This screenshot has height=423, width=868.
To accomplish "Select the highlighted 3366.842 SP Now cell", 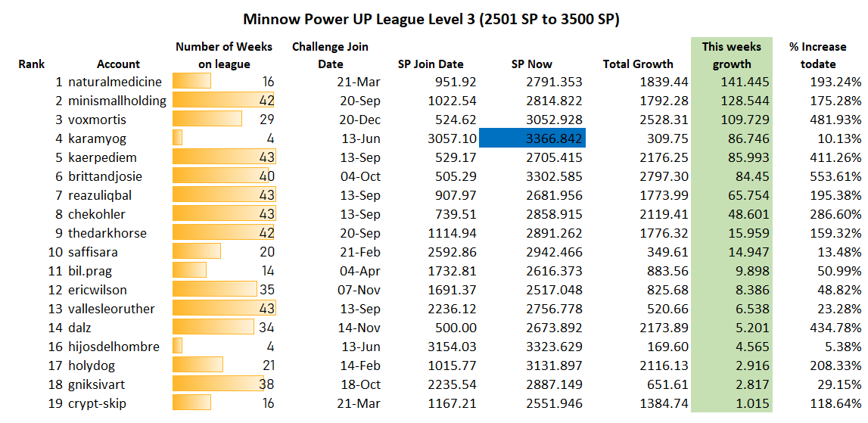I will tap(532, 138).
